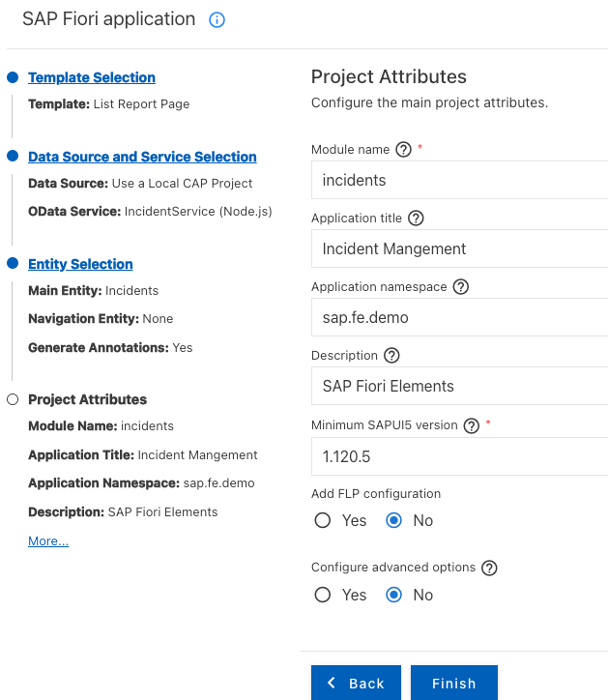
Task: Select Yes for Configure advanced options
Action: click(323, 595)
